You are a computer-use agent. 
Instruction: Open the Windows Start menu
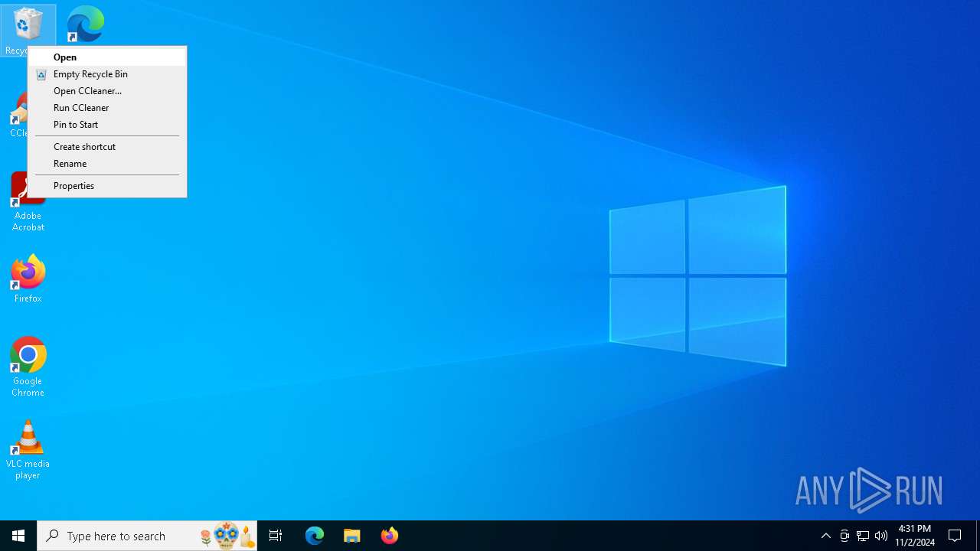18,536
